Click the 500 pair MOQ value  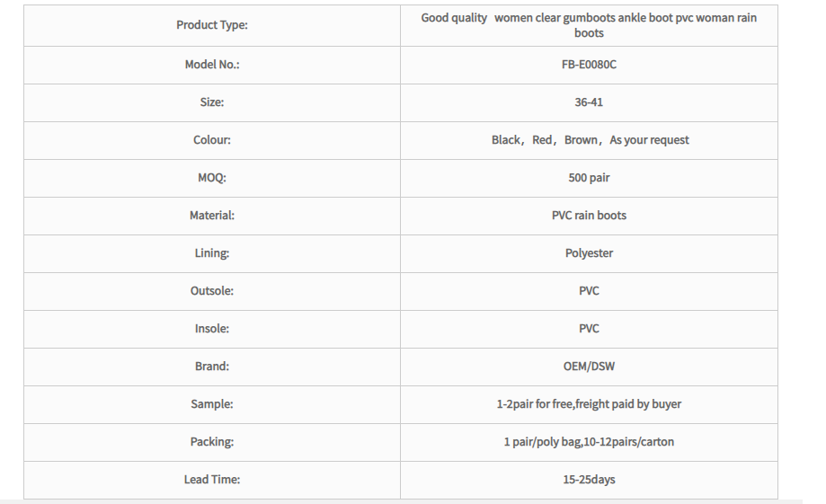point(589,178)
